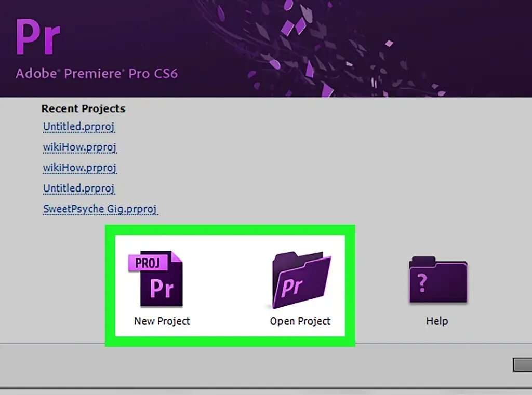Viewport: 532px width, 395px height.
Task: Open the Help folder with question mark
Action: coord(438,280)
